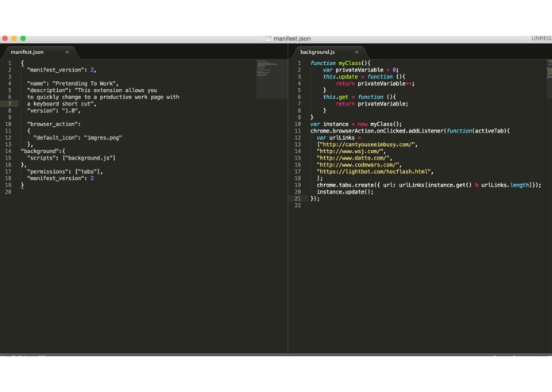Click the manifest.json minimap preview
The width and height of the screenshot is (552, 392).
coord(271,79)
